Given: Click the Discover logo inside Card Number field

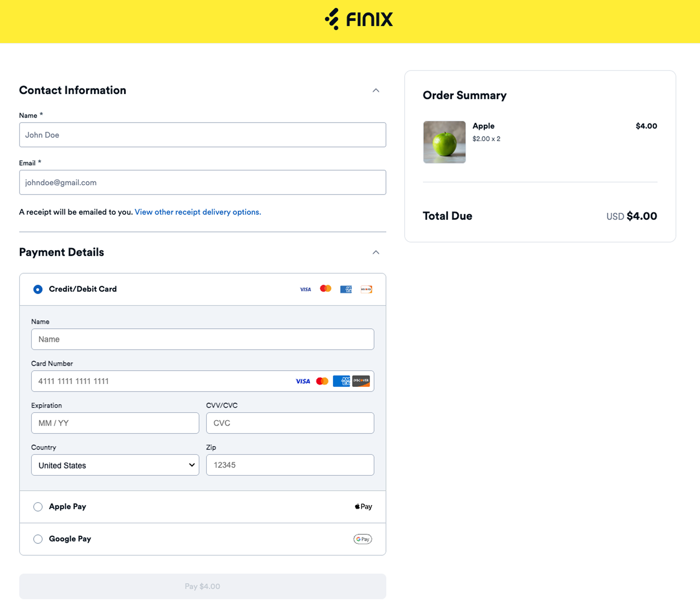Looking at the screenshot, I should (x=361, y=381).
